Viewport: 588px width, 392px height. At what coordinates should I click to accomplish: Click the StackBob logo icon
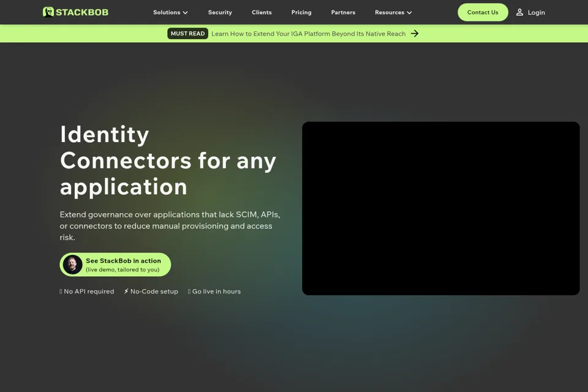pos(48,12)
